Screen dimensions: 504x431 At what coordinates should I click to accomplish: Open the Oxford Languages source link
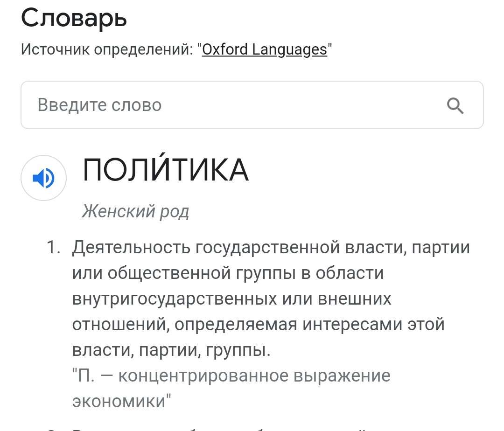[265, 49]
